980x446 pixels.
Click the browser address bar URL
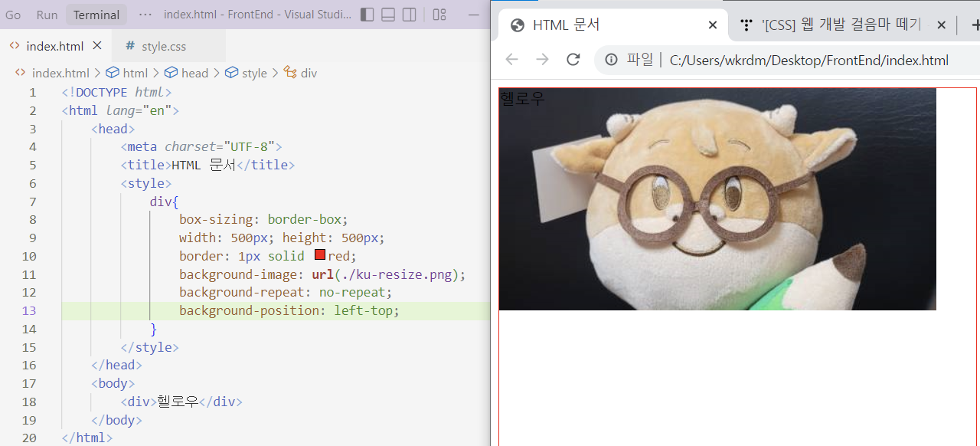coord(808,61)
